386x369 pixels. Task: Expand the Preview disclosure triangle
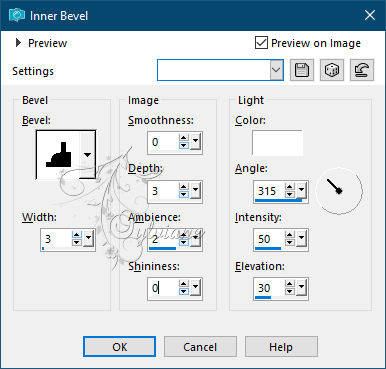(19, 43)
